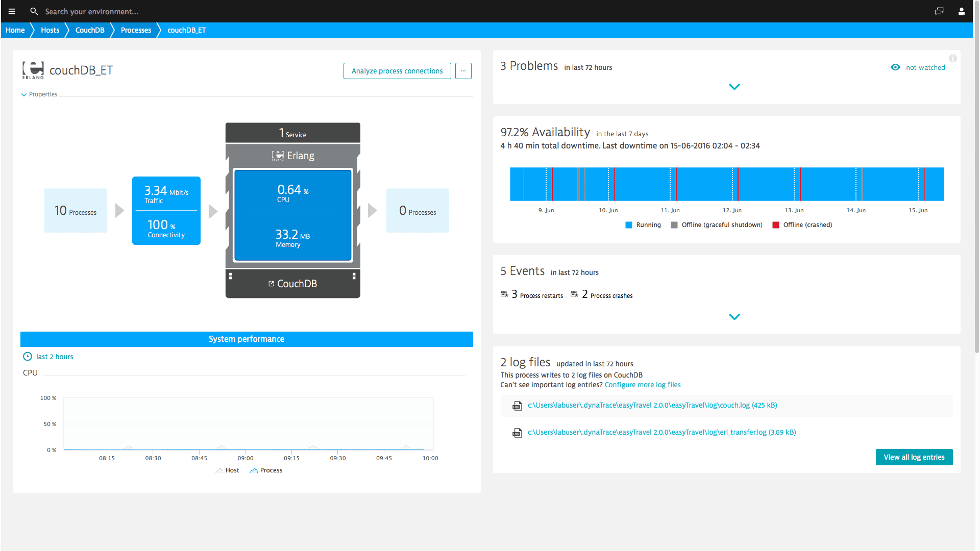The height and width of the screenshot is (551, 980).
Task: Click the availability timeline at 12. Jun
Action: click(732, 184)
